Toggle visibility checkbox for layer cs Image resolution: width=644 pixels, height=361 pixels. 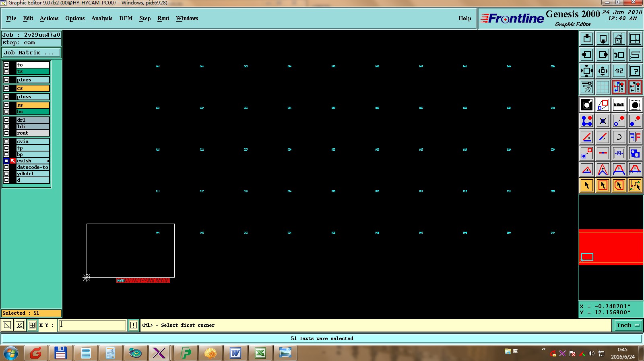coord(6,88)
